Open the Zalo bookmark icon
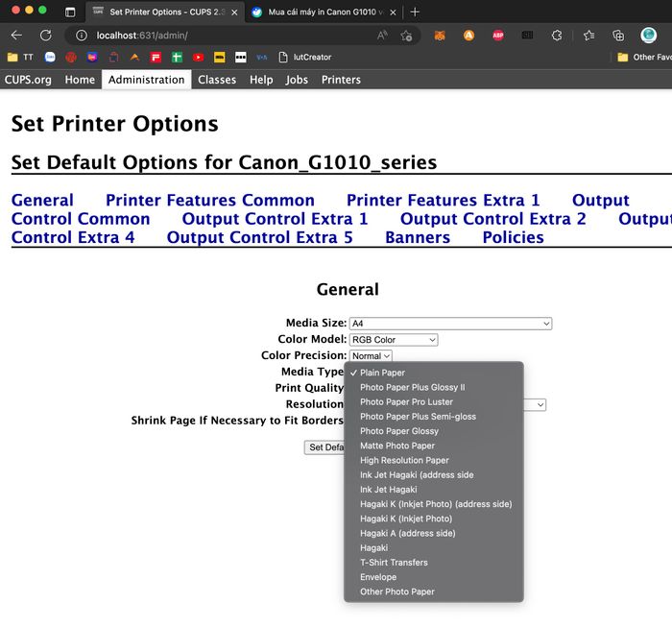This screenshot has width=672, height=628. [x=50, y=57]
